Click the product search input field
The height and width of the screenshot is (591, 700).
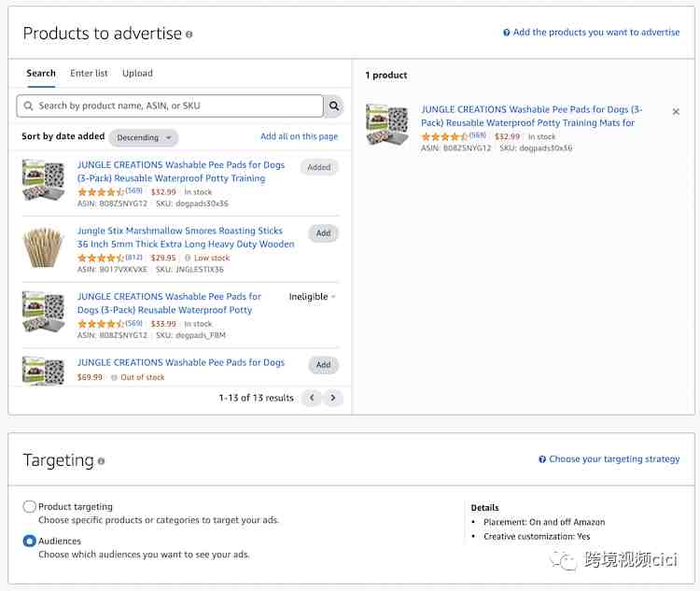point(170,106)
